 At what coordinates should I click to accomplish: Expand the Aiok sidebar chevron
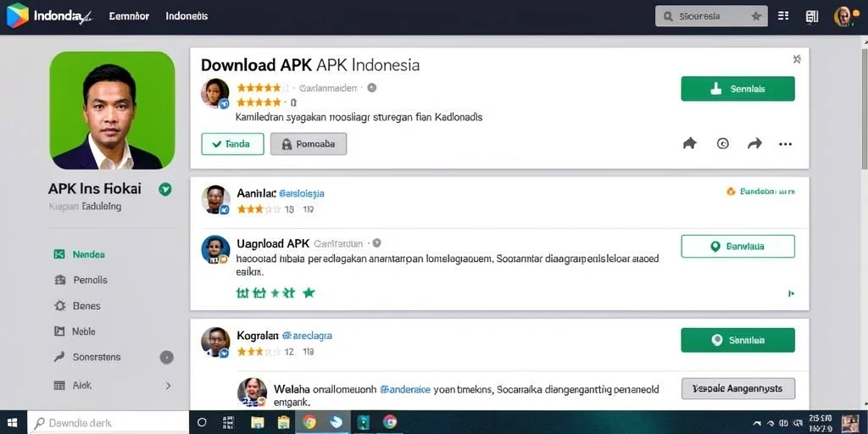coord(168,386)
